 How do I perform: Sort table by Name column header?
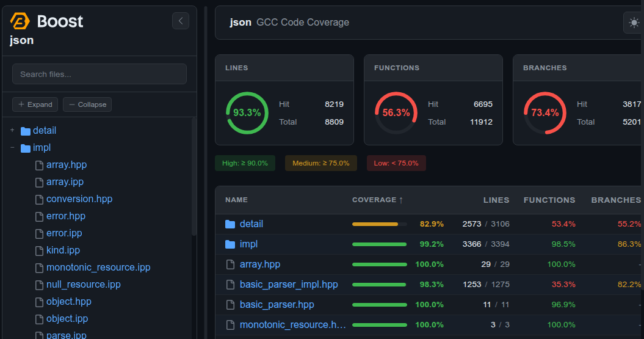click(236, 200)
